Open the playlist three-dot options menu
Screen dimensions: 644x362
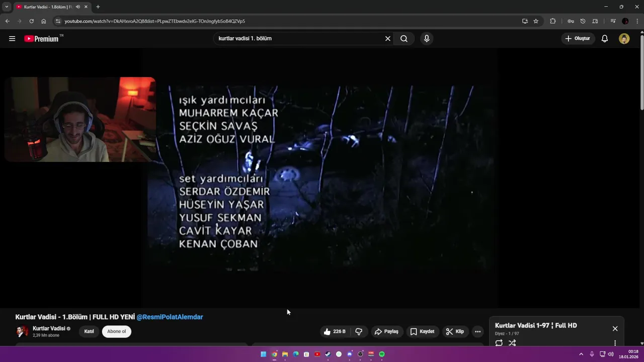point(615,343)
